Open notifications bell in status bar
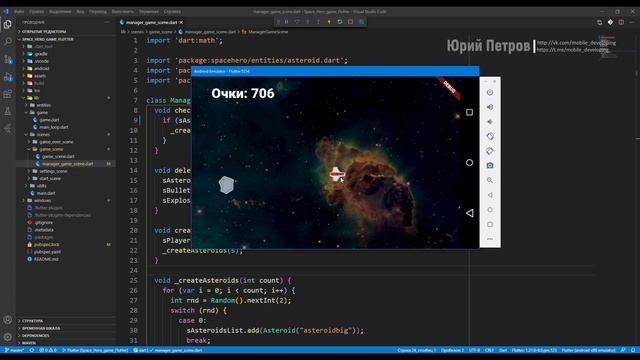 [632, 350]
